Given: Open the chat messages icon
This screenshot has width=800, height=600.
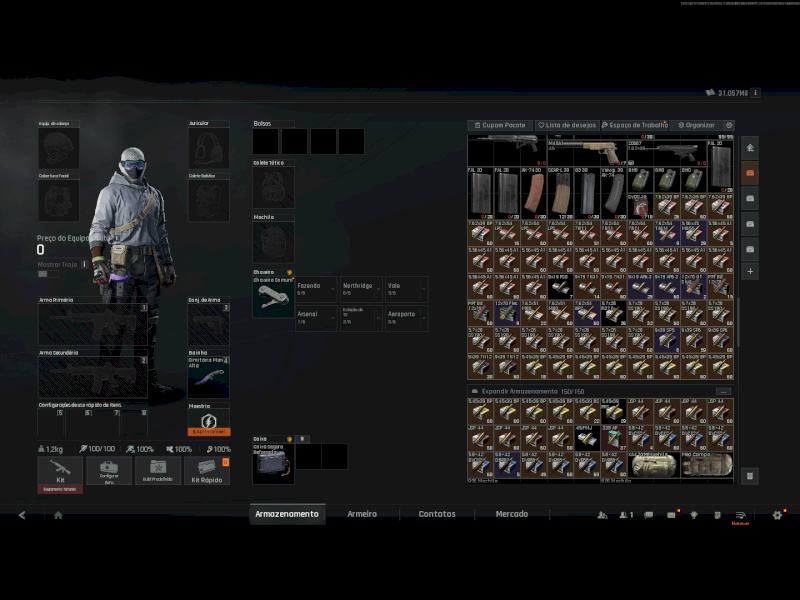Looking at the screenshot, I should [x=648, y=515].
